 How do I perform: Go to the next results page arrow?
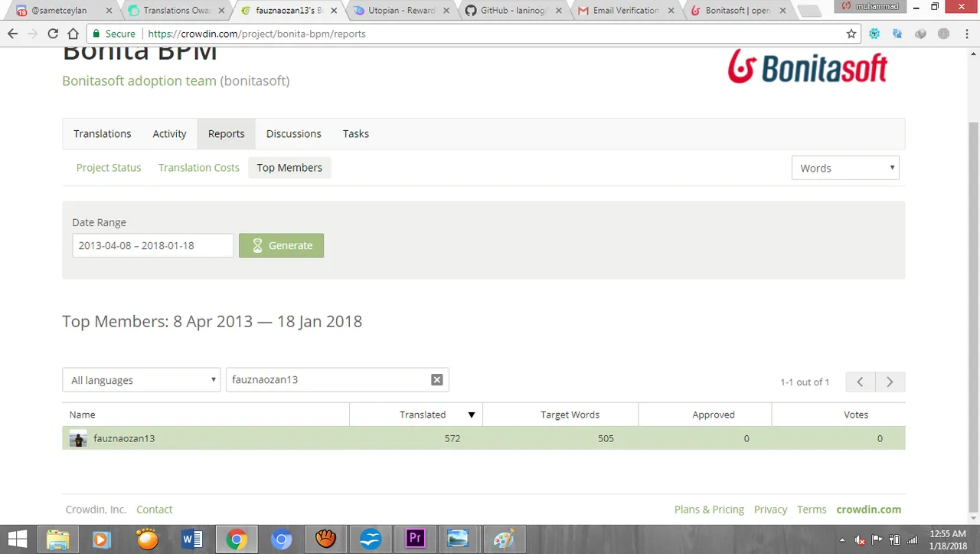(x=890, y=382)
